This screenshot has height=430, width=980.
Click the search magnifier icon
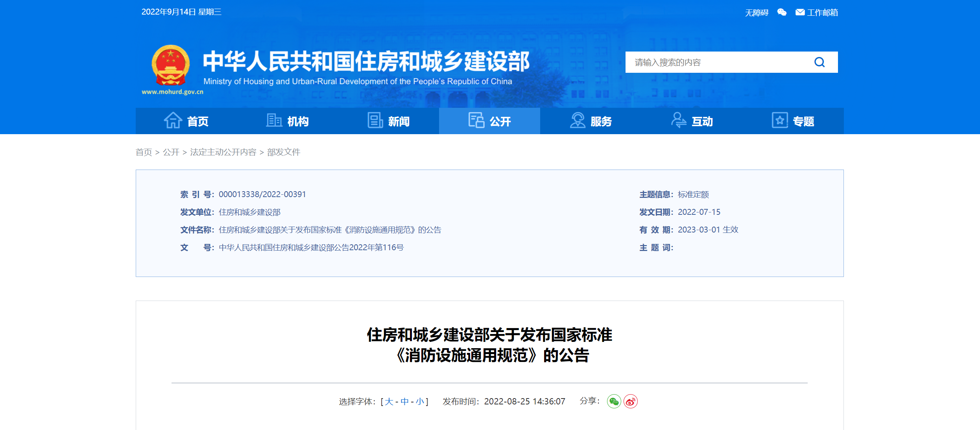819,62
